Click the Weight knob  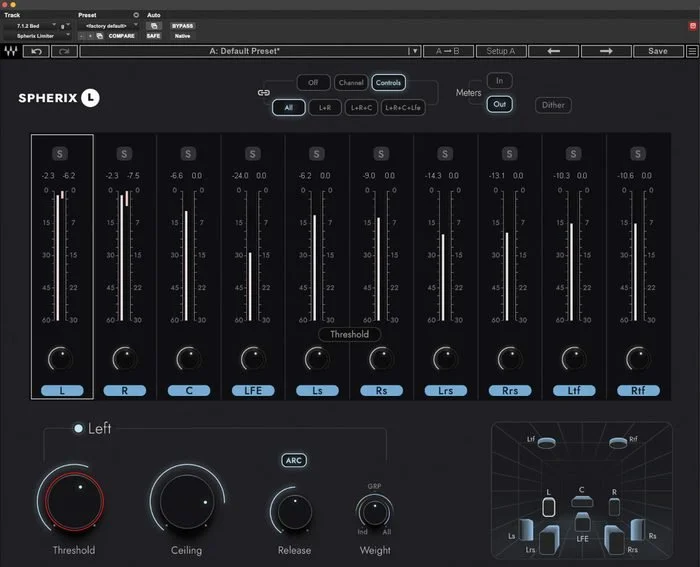click(375, 513)
